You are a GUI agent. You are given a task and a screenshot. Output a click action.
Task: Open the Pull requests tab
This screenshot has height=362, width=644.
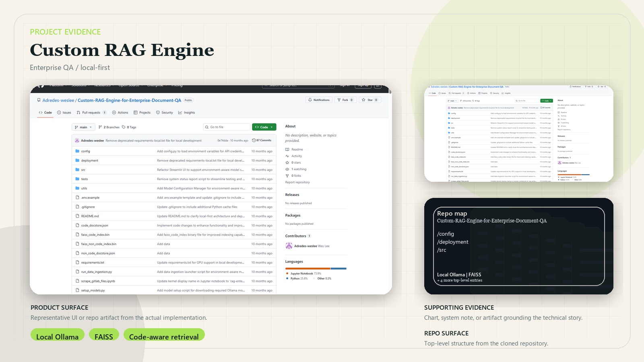(91, 113)
